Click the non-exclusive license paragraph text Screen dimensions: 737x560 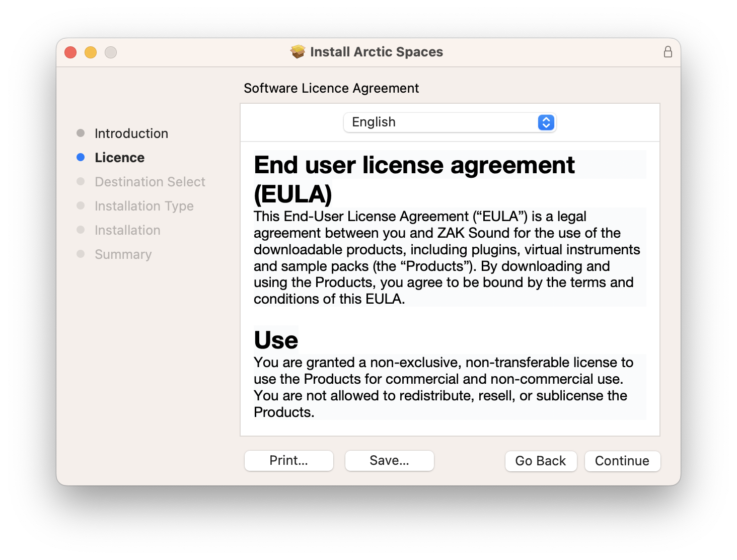click(x=444, y=387)
